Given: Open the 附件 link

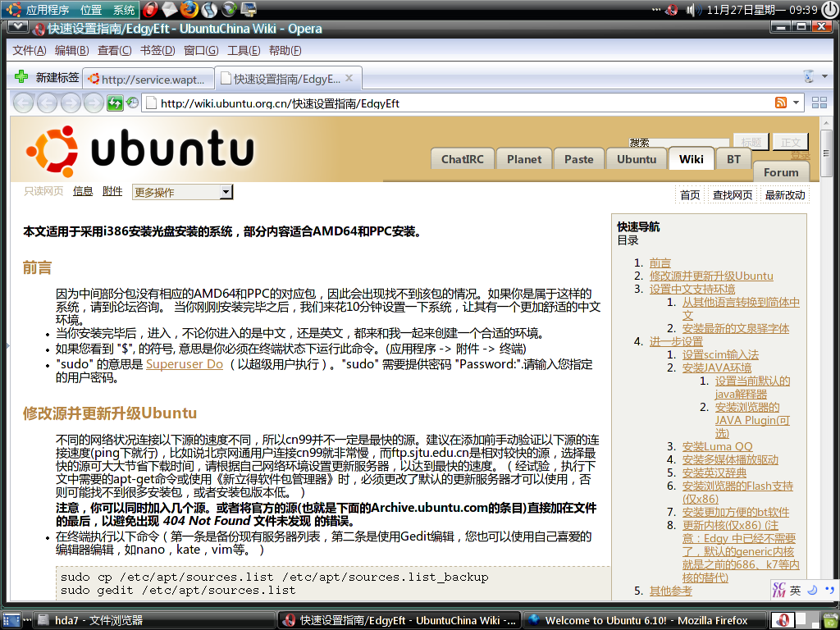Looking at the screenshot, I should [x=112, y=191].
